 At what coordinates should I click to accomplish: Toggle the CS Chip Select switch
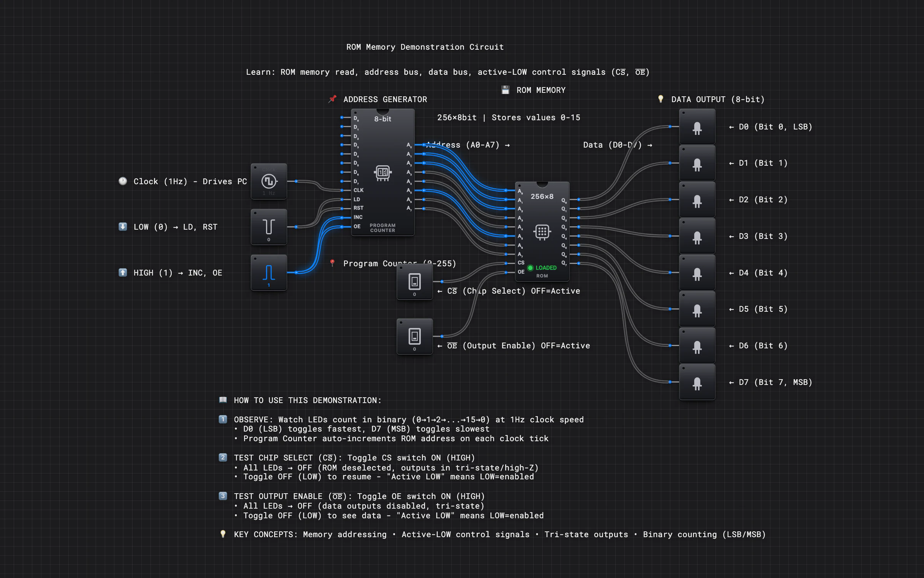click(x=415, y=282)
